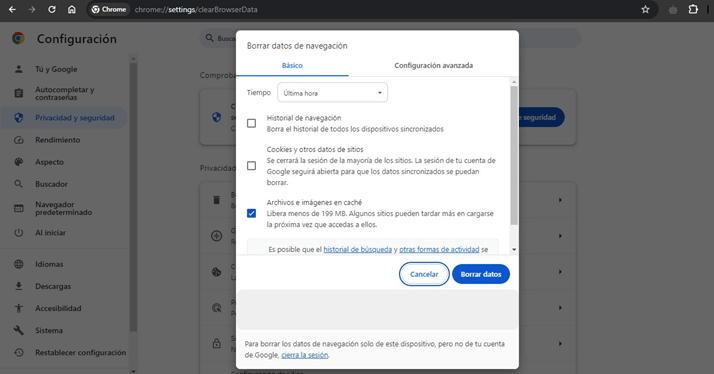Open the home page icon
This screenshot has width=714, height=374.
(x=71, y=9)
